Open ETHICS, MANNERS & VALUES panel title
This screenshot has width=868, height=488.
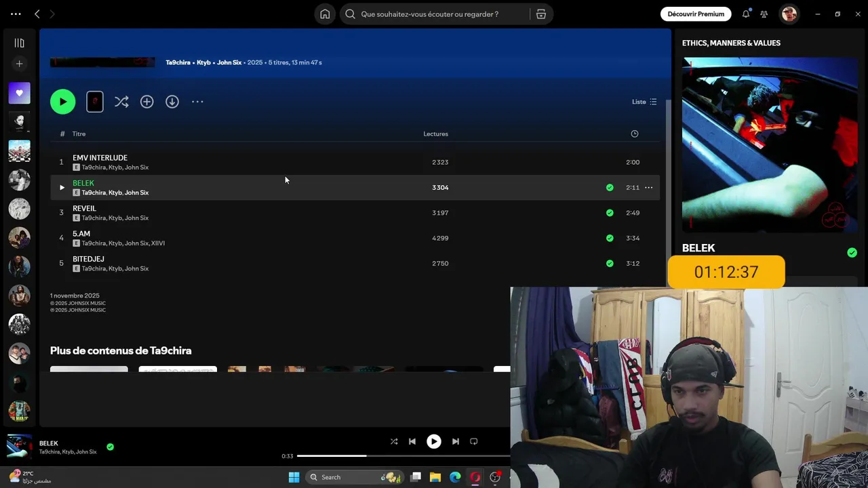tap(731, 43)
